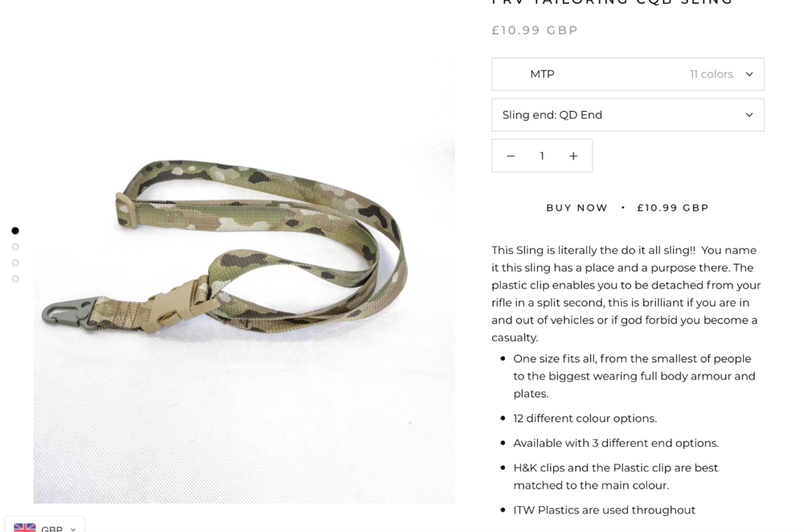Click the minus quantity icon
The image size is (804, 532).
tap(511, 156)
